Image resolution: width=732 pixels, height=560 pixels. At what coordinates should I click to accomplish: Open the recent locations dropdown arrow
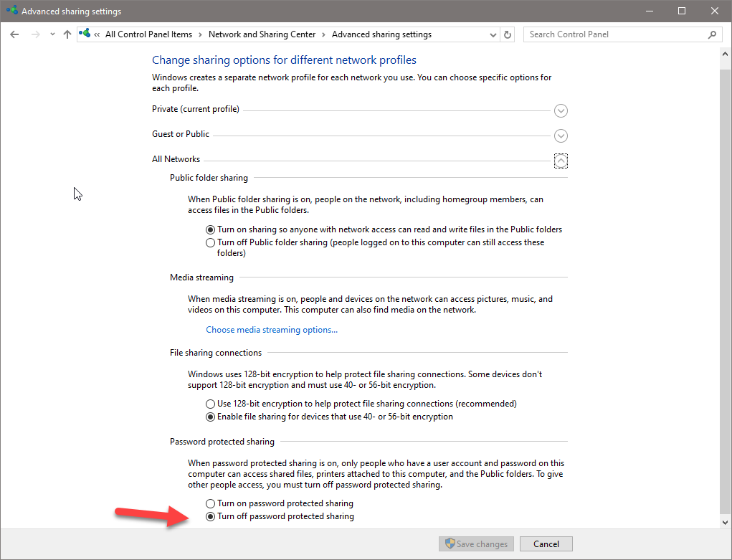[52, 34]
